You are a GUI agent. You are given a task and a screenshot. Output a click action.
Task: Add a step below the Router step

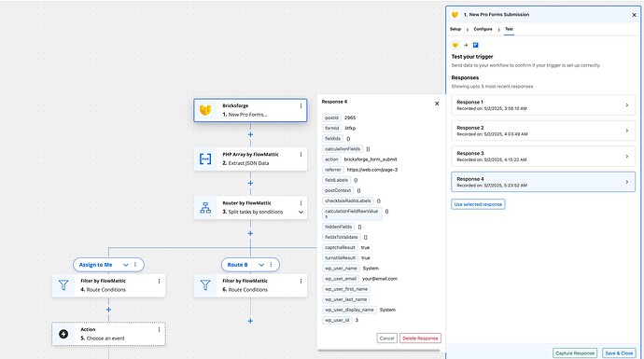(250, 233)
